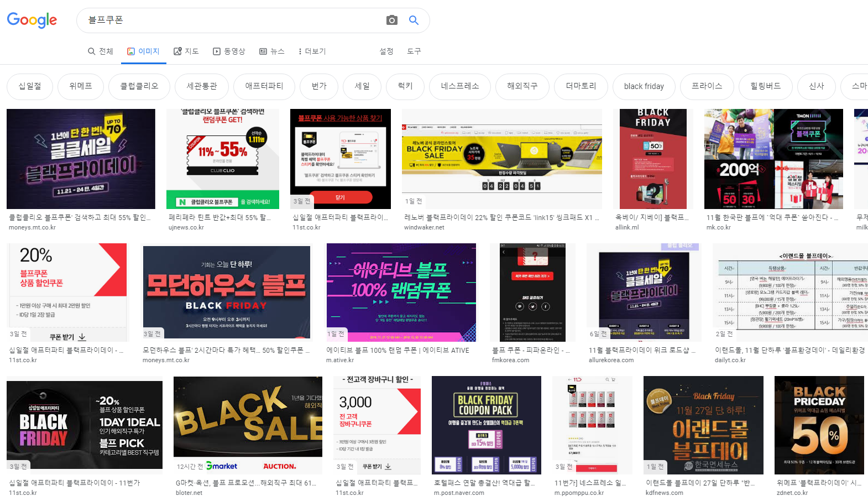Click the allink.ml source link
The image size is (868, 501).
coord(627,227)
